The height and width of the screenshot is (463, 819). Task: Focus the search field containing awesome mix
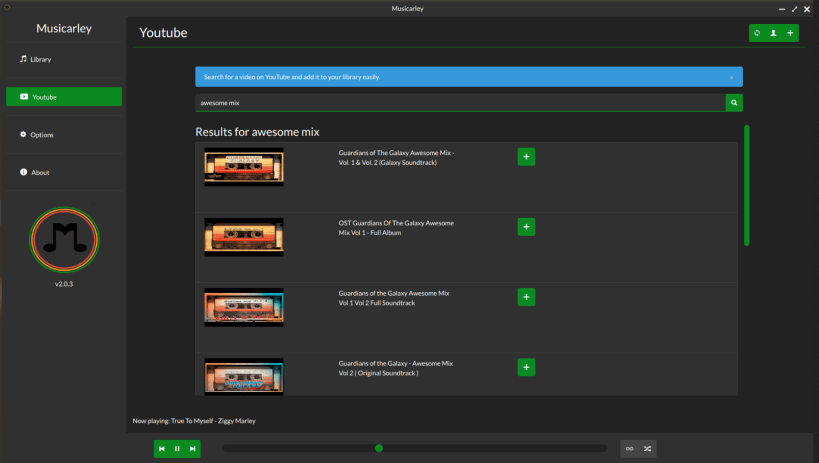tap(460, 103)
